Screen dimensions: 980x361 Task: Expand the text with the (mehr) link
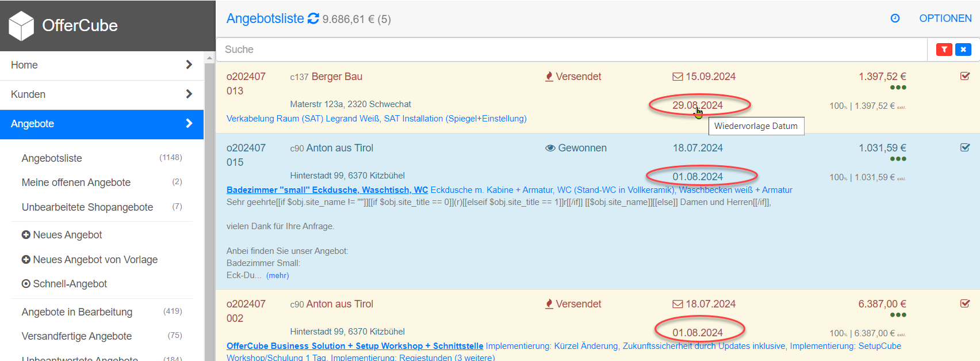pyautogui.click(x=278, y=276)
